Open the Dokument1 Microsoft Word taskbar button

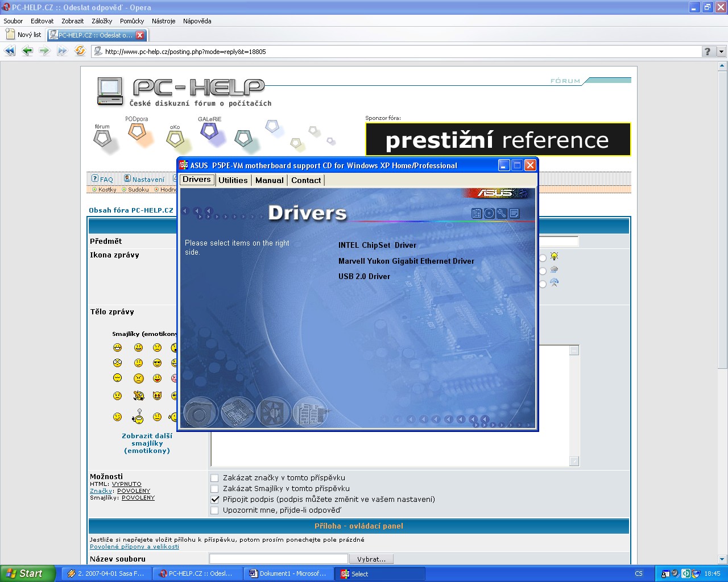tap(288, 574)
